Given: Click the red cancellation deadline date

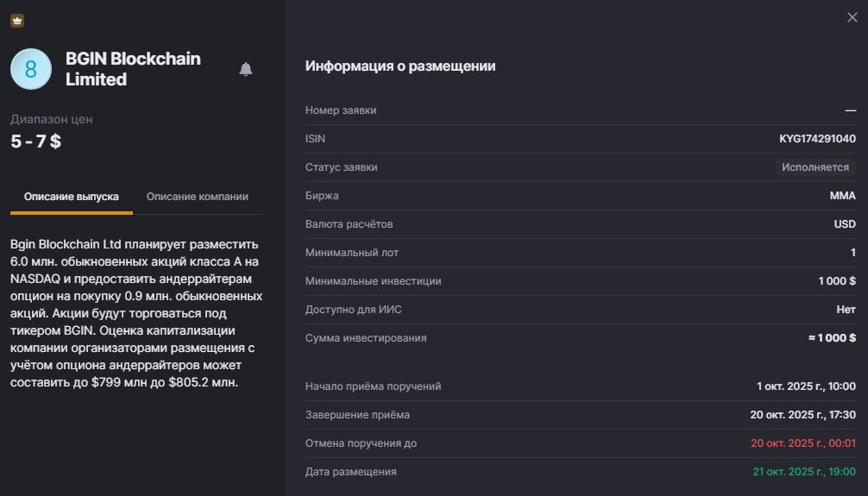Looking at the screenshot, I should 802,443.
